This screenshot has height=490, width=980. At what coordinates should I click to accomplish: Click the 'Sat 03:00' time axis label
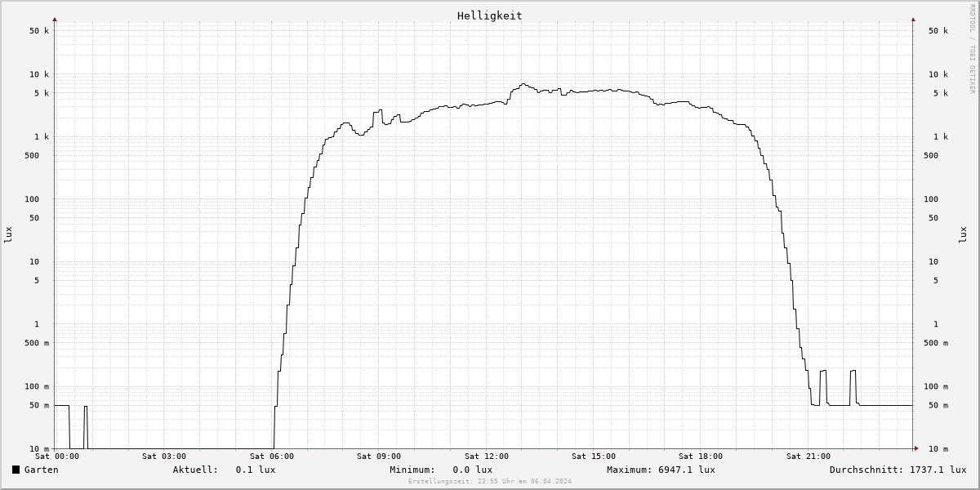(164, 457)
